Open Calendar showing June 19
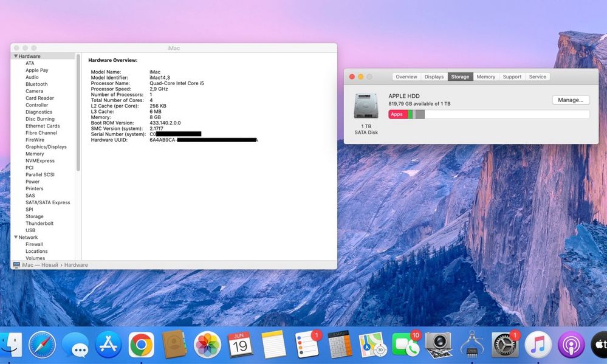 pyautogui.click(x=241, y=345)
